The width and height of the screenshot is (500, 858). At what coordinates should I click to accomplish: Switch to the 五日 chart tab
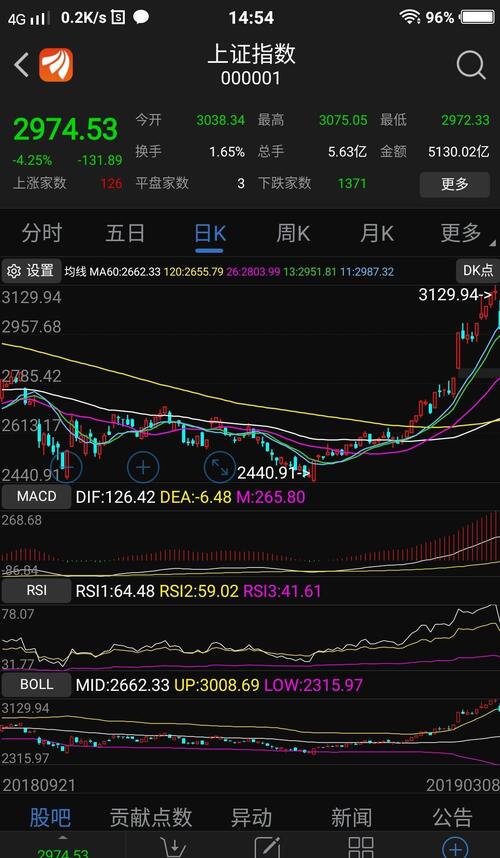(x=125, y=234)
